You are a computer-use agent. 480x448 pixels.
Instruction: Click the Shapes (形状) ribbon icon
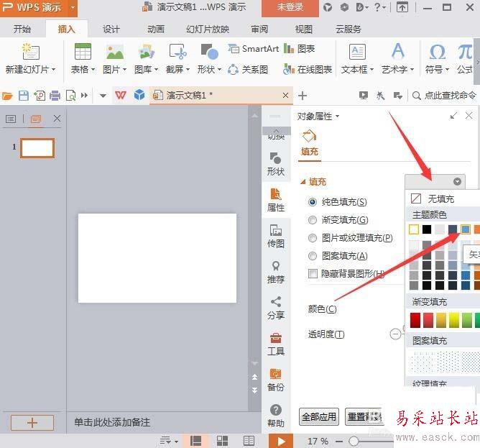point(209,52)
